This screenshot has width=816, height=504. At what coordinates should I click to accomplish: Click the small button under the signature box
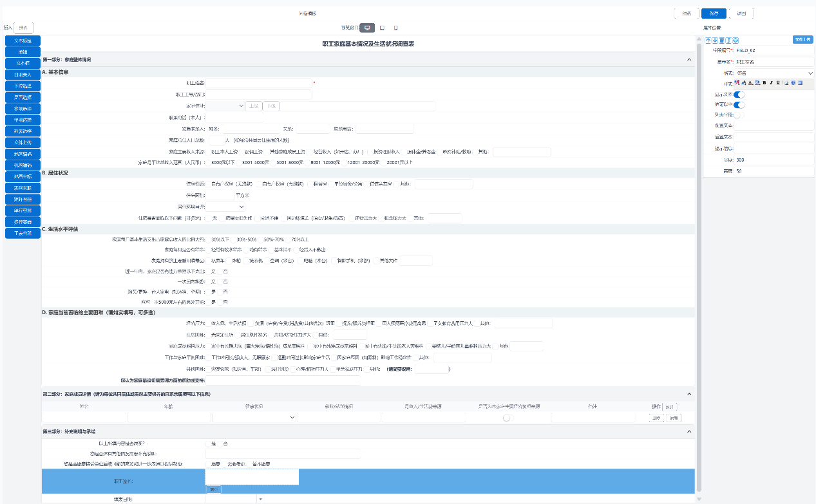click(213, 489)
